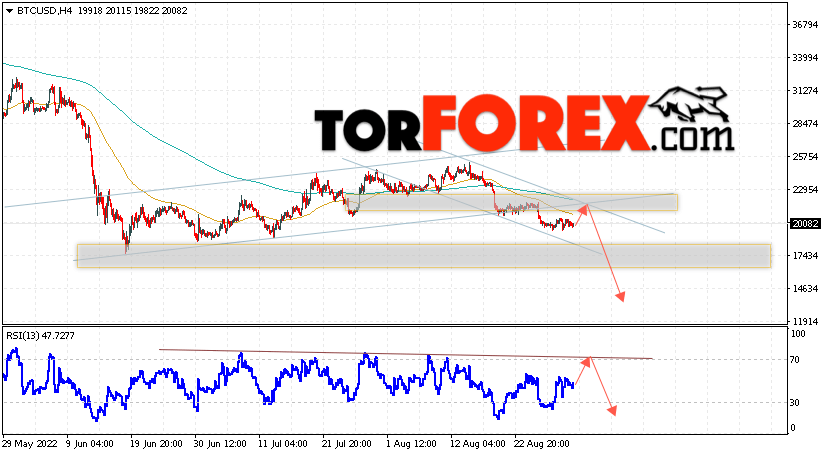This screenshot has width=828, height=455.
Task: Click the lower gray support zone rectangle
Action: [424, 255]
